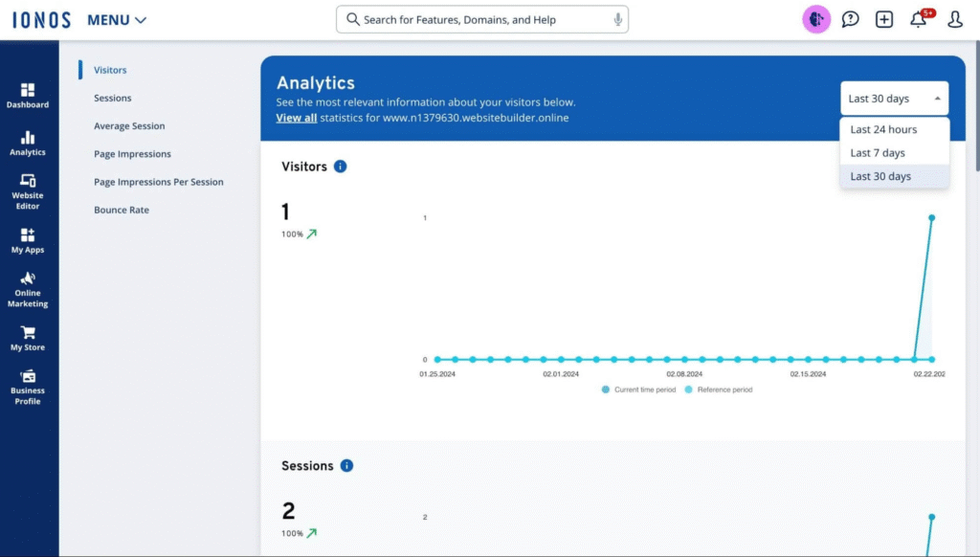The width and height of the screenshot is (980, 557).
Task: Go to Online Marketing
Action: (28, 290)
